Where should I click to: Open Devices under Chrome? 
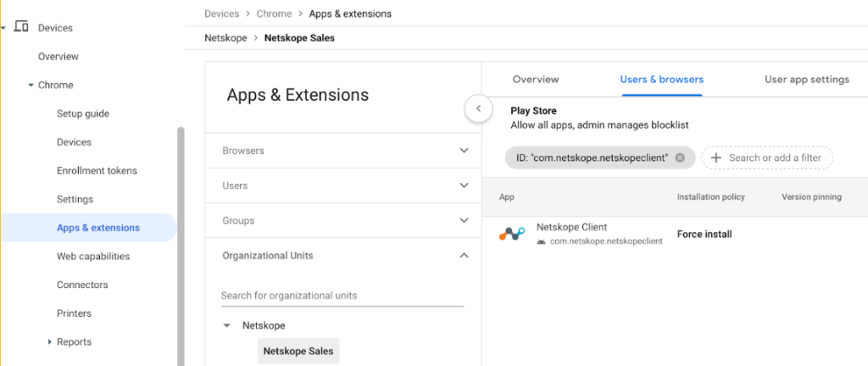tap(74, 142)
